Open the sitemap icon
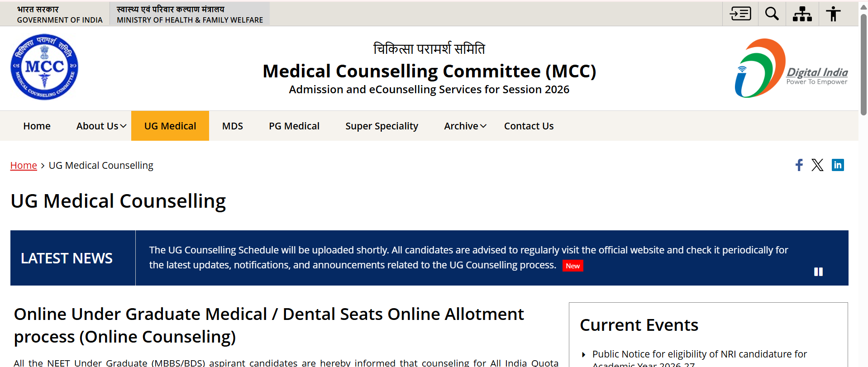Image resolution: width=868 pixels, height=367 pixels. (x=802, y=14)
